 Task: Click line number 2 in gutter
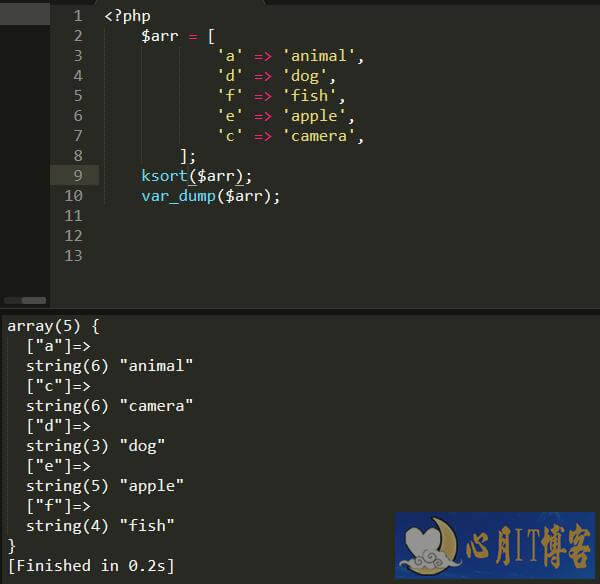pyautogui.click(x=78, y=36)
